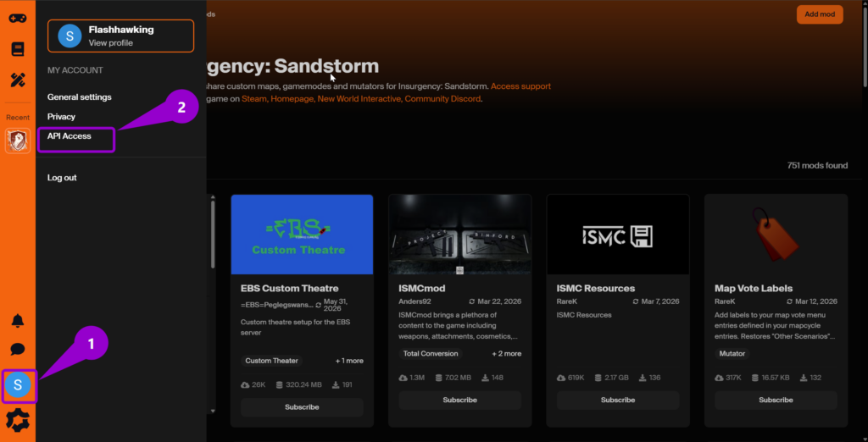
Task: Click the 1.3M downloads icon on ISMCmod
Action: [403, 378]
